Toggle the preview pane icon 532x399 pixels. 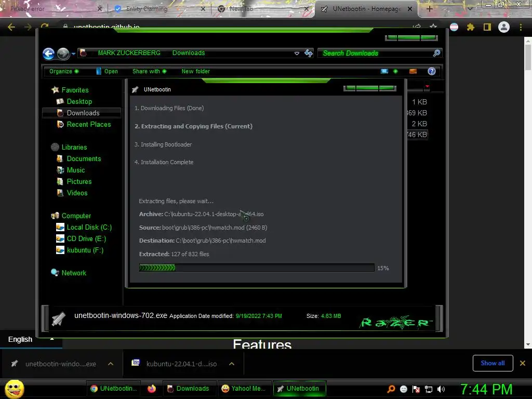pos(413,71)
